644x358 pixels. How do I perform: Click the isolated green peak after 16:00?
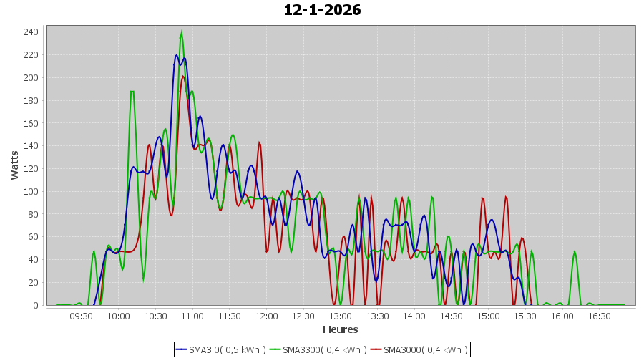(575, 252)
